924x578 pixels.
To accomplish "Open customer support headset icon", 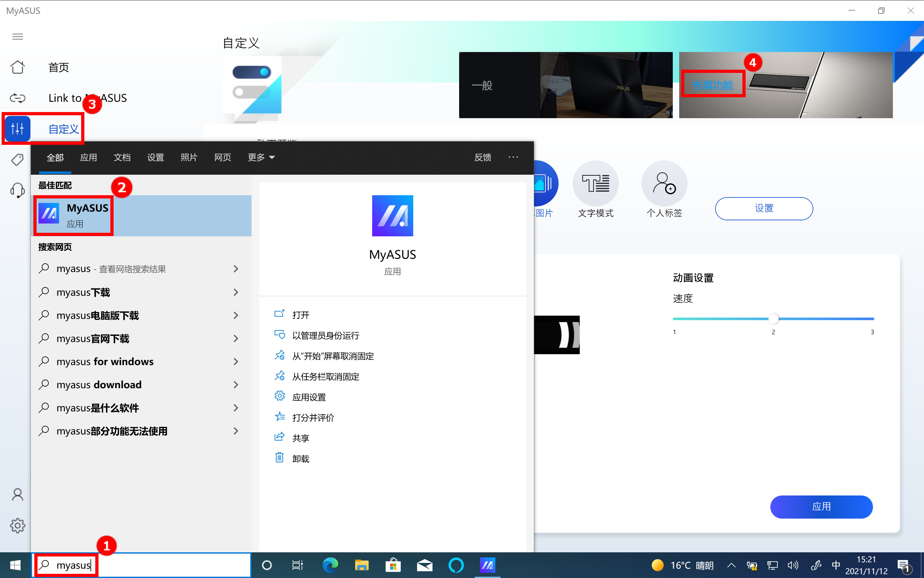I will 18,190.
